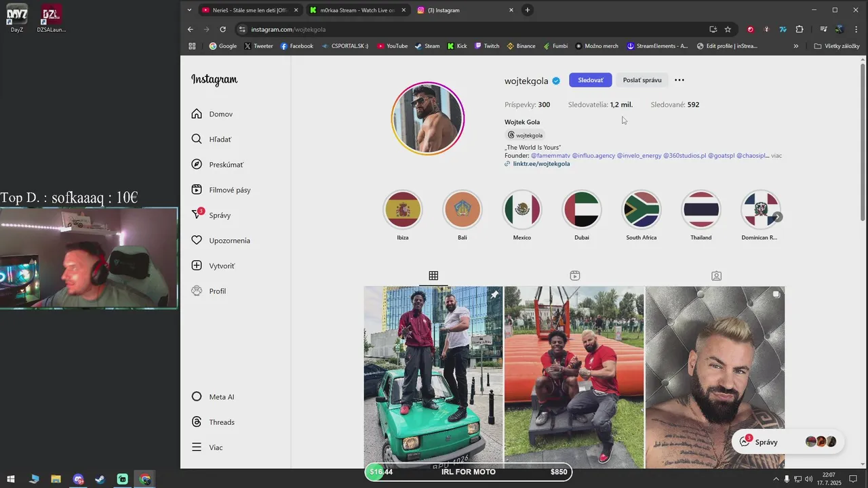The width and height of the screenshot is (868, 488).
Task: Open a new browser tab
Action: point(528,10)
